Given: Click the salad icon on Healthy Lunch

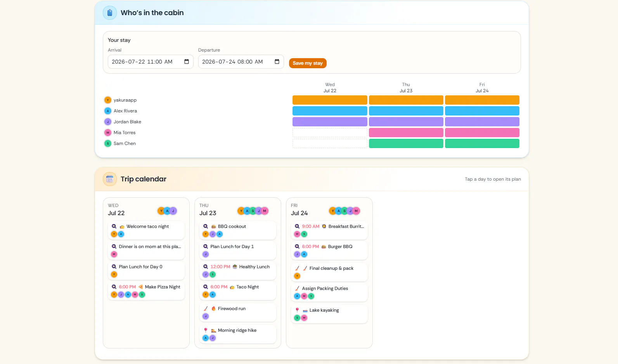Looking at the screenshot, I should [235, 267].
